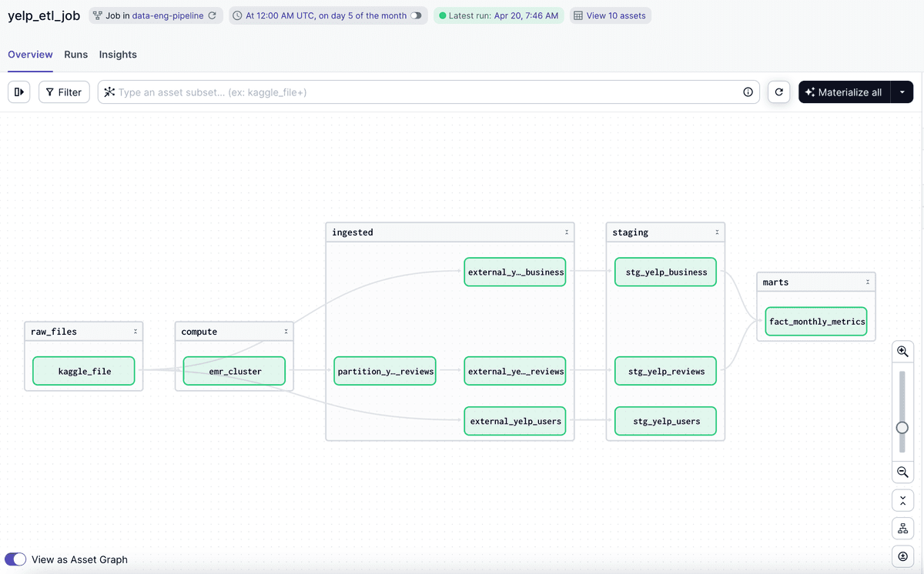Zoom in on the asset graph
The image size is (924, 574).
[x=902, y=351]
